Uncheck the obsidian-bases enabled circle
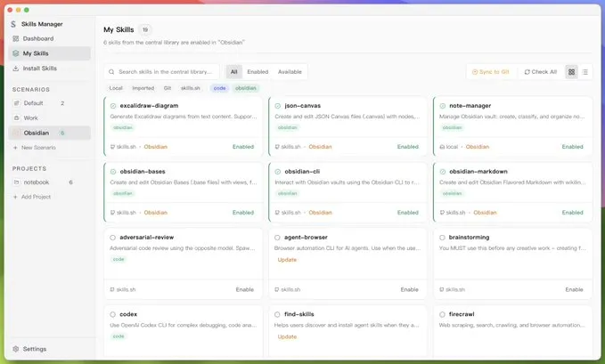Screen dimensions: 605x364 point(113,172)
